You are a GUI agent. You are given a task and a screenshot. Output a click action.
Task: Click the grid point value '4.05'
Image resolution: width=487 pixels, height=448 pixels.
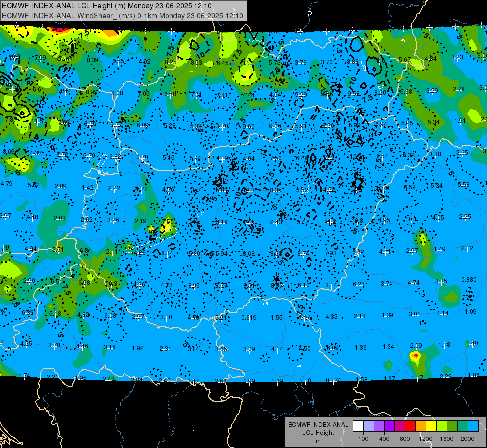(x=438, y=218)
